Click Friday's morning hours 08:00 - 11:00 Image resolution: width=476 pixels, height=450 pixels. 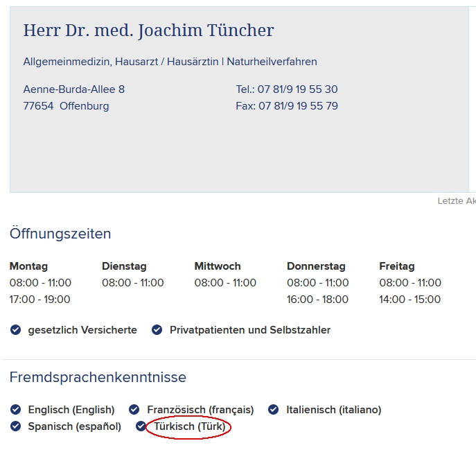(410, 283)
